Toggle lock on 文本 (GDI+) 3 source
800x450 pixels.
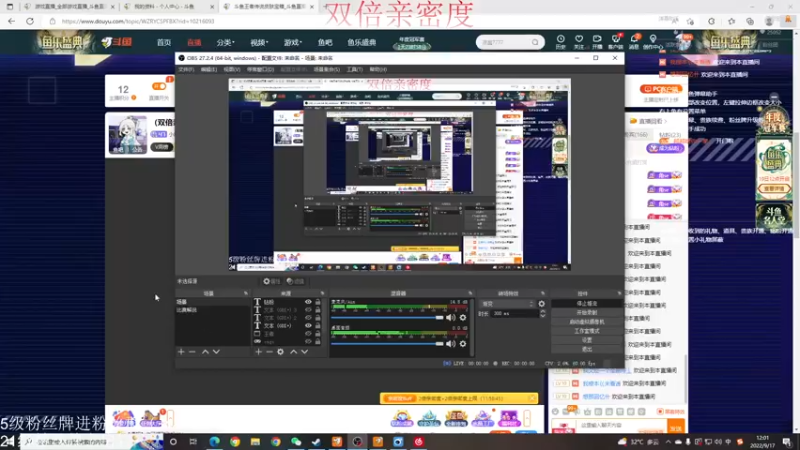(318, 310)
